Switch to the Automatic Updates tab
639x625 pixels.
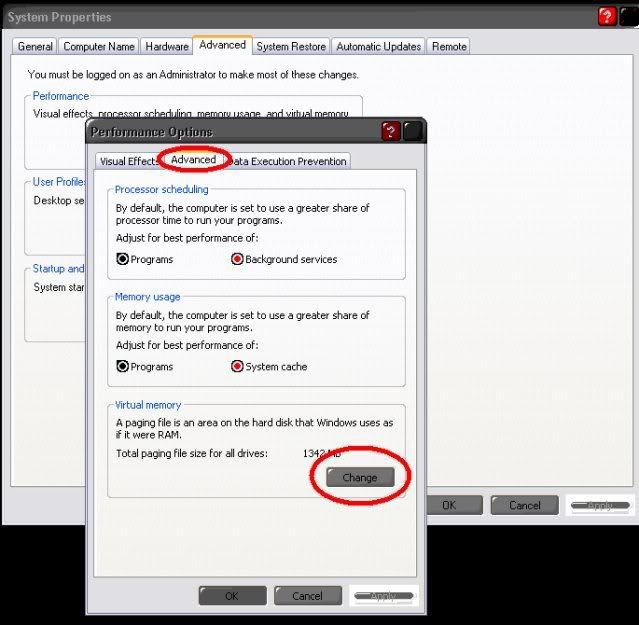[379, 46]
